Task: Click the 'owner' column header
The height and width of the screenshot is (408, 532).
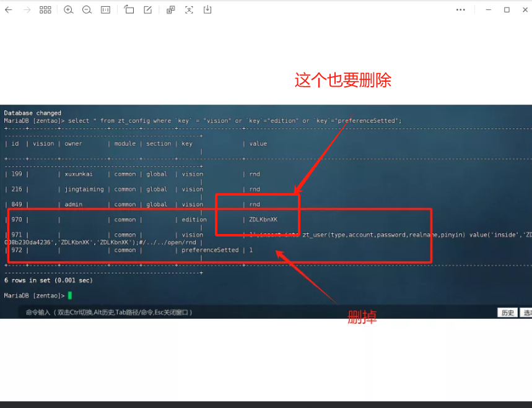Action: click(x=73, y=144)
